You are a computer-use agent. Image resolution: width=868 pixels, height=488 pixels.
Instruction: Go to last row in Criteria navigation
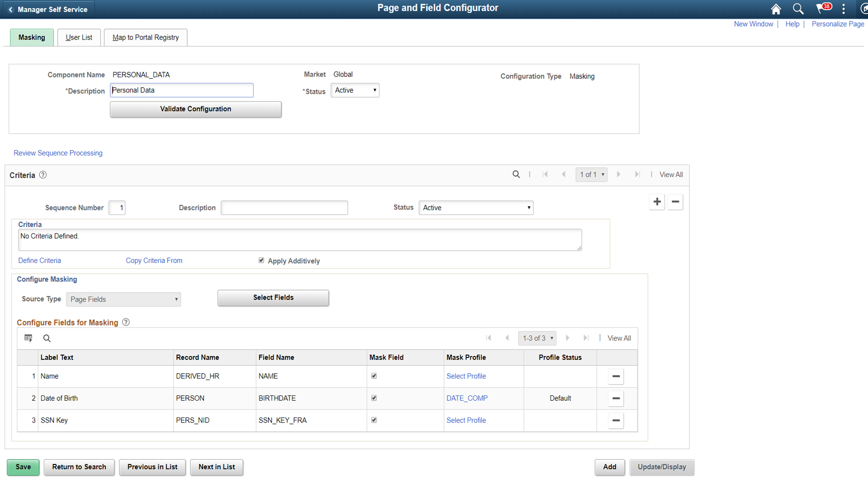[x=637, y=174]
